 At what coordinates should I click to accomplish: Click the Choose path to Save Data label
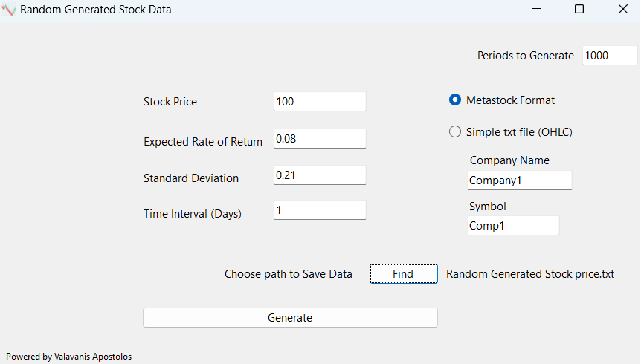tap(289, 274)
